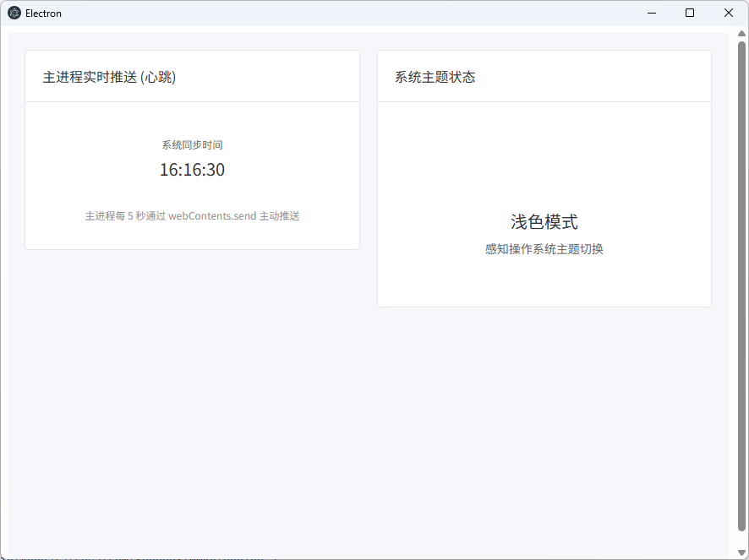749x560 pixels.
Task: Click the 主进程实时推送 (心跳) card header
Action: click(x=109, y=77)
